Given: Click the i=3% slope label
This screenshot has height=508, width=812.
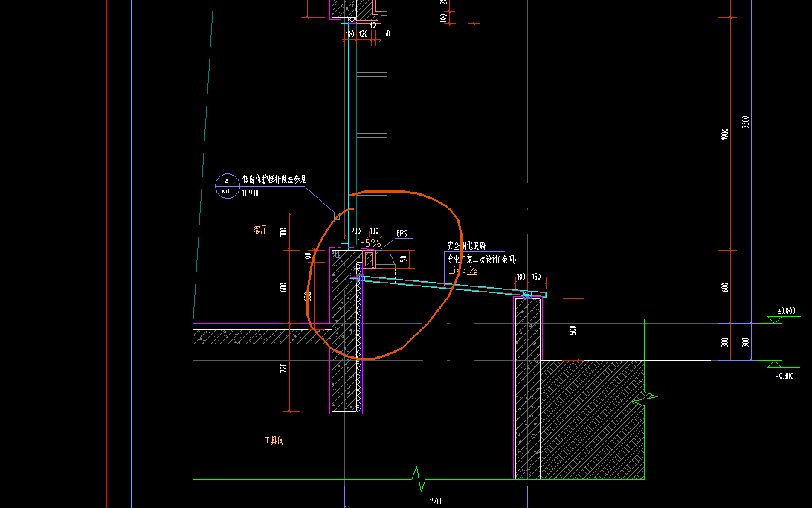Looking at the screenshot, I should pos(465,270).
